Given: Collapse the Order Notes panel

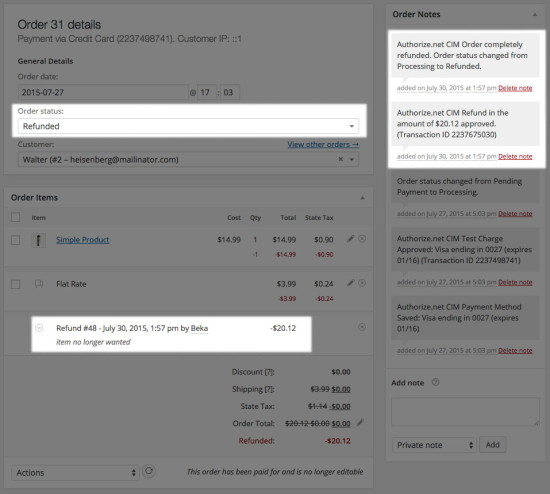Looking at the screenshot, I should coord(535,15).
